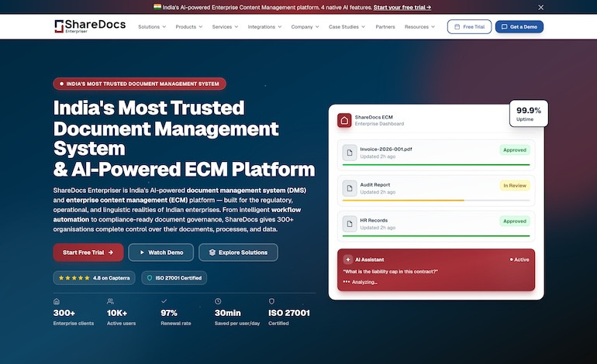
Task: Click the play icon in Watch Demo button
Action: 142,252
